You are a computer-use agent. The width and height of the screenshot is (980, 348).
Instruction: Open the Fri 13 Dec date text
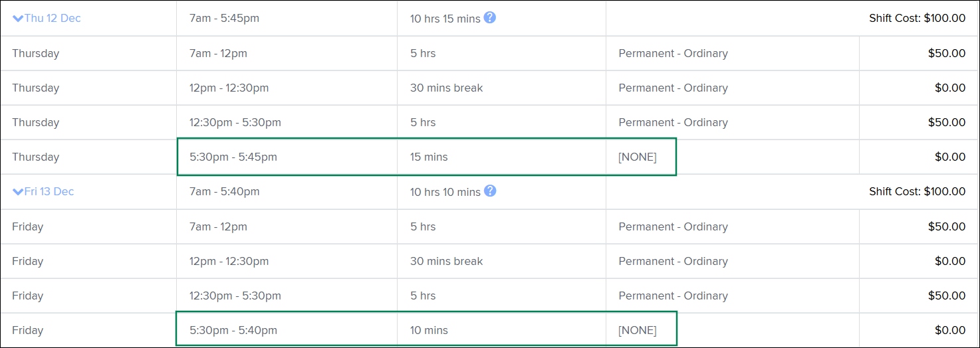49,192
